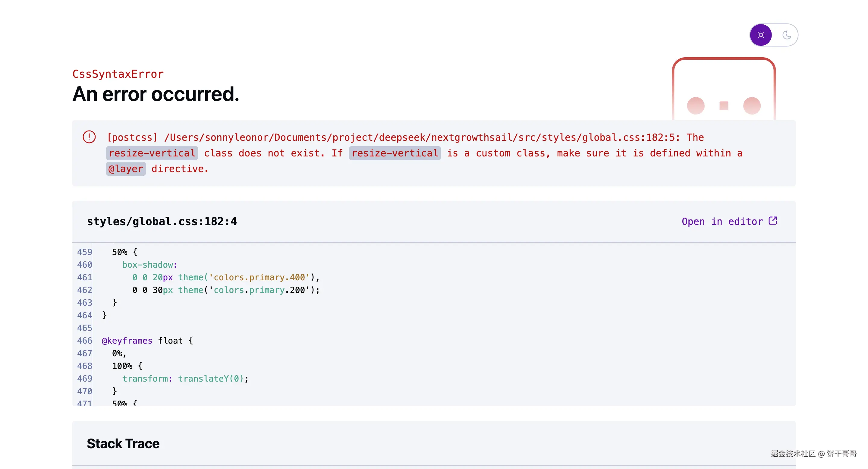The image size is (868, 469).
Task: Click the CssSyntaxError label
Action: [118, 74]
